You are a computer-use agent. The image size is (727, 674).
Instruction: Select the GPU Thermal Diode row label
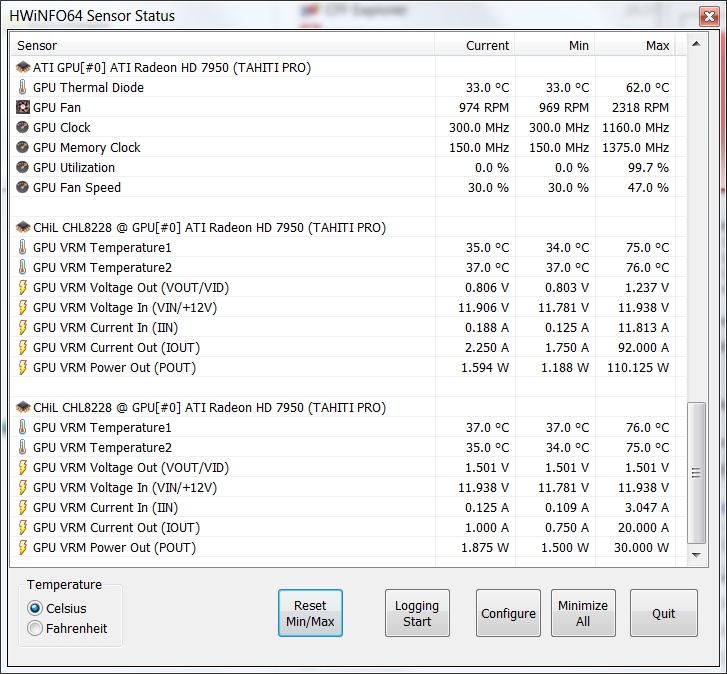point(88,87)
